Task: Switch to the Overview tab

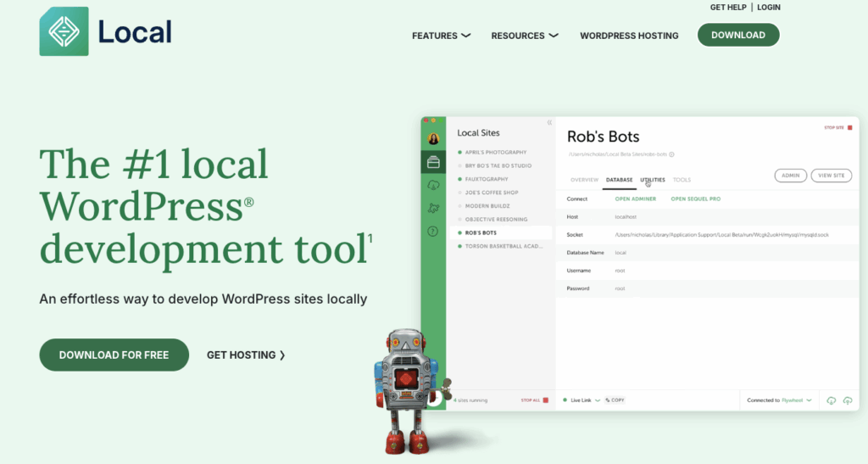Action: [584, 180]
